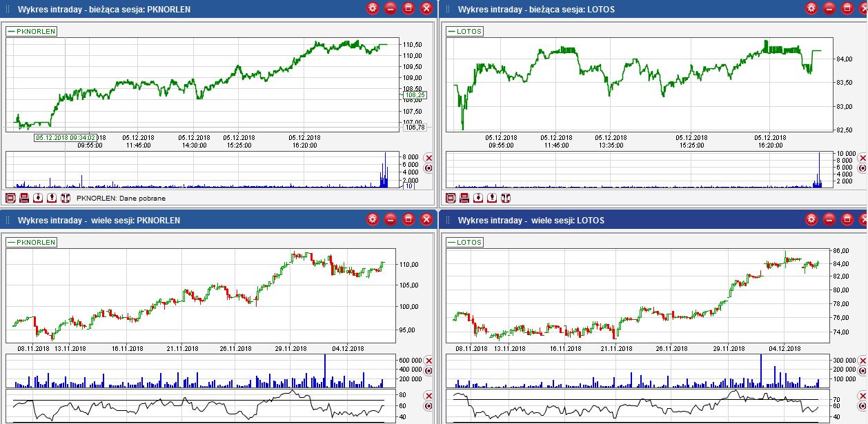
Task: Click PKNORLEN legend label in wiele sesji chart
Action: pyautogui.click(x=32, y=242)
